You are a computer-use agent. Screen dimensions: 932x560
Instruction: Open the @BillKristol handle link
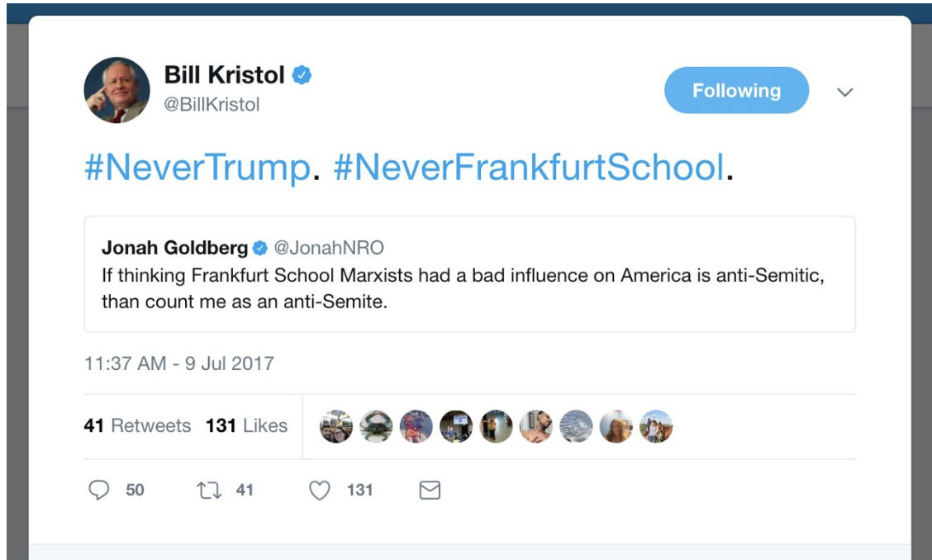click(x=212, y=105)
